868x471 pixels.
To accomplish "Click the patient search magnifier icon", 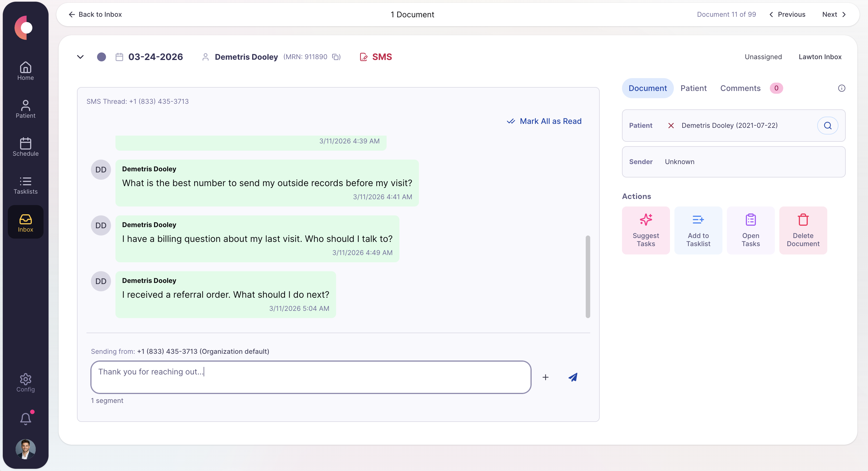I will [x=827, y=125].
